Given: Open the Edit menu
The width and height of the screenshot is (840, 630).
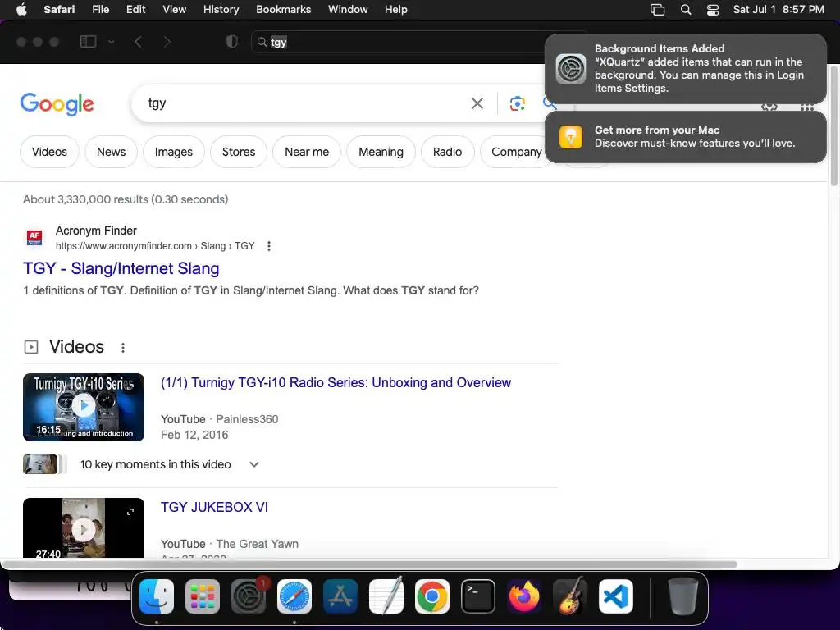Looking at the screenshot, I should 135,10.
